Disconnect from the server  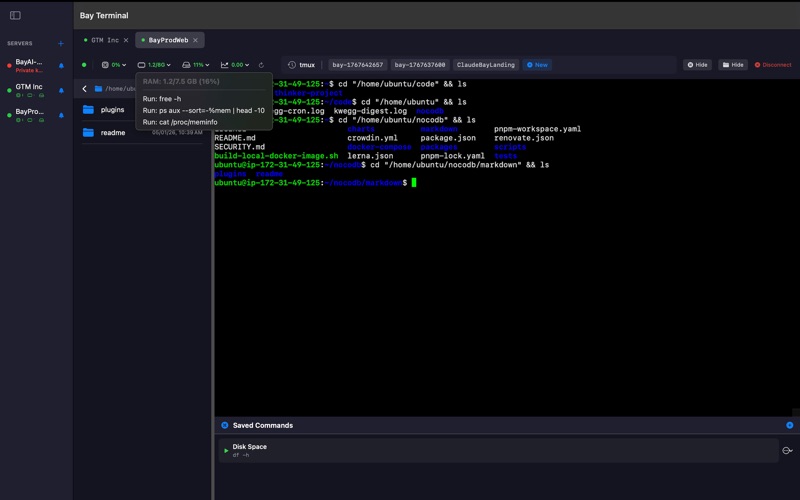(x=773, y=65)
